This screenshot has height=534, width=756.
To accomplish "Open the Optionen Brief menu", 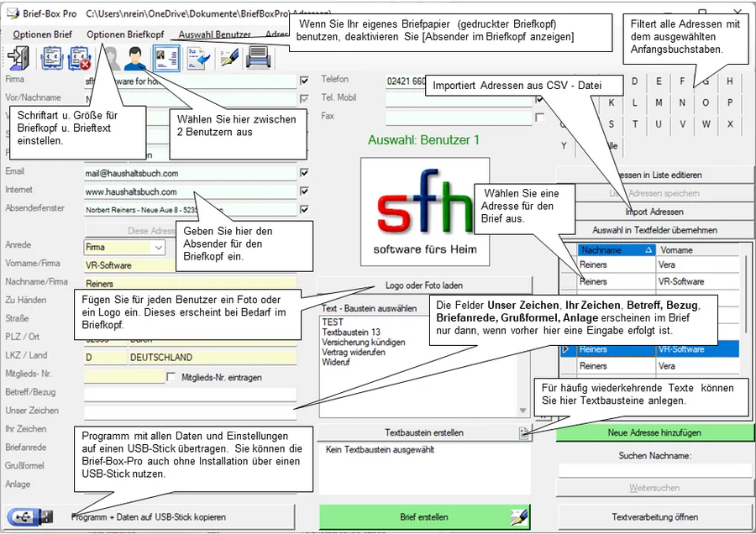I will (x=43, y=34).
